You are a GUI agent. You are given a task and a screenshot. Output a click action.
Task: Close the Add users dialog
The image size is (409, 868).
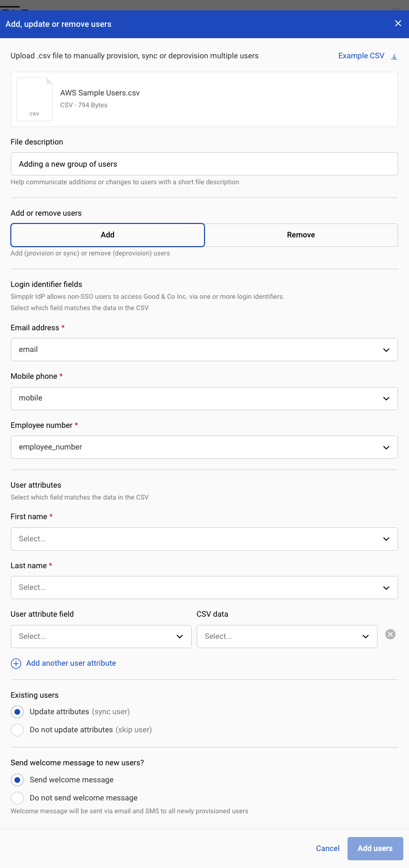point(398,23)
